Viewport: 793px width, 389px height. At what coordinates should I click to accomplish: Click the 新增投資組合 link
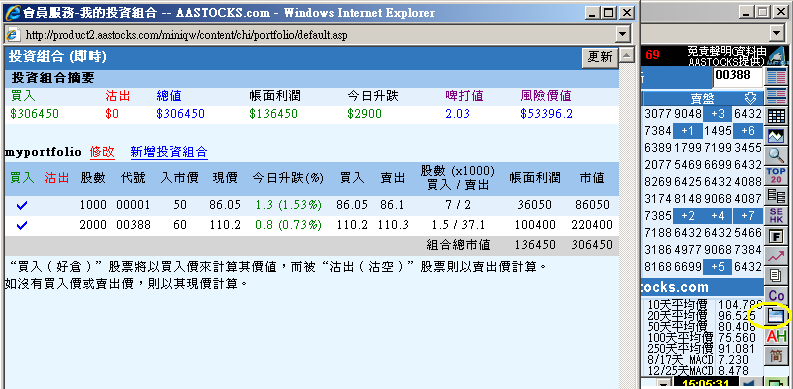(169, 152)
